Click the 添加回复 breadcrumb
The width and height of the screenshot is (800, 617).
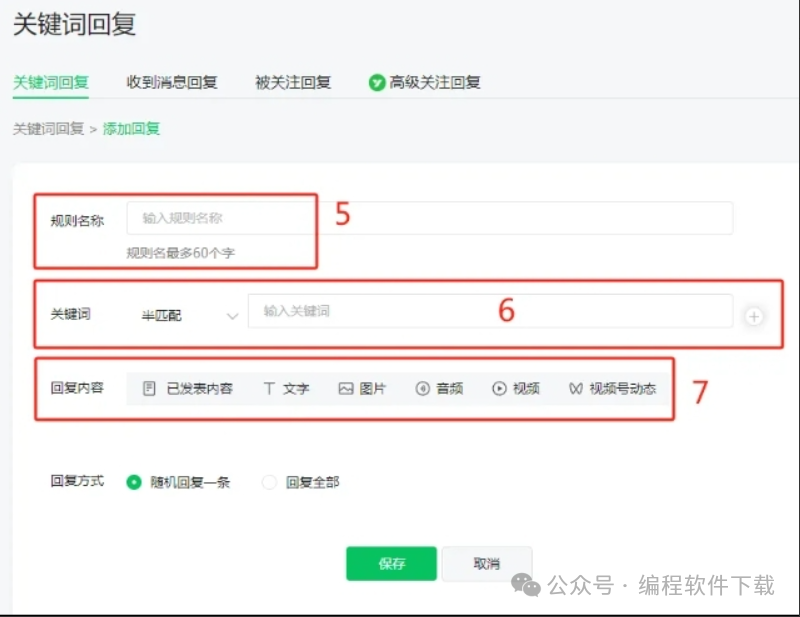click(x=132, y=129)
